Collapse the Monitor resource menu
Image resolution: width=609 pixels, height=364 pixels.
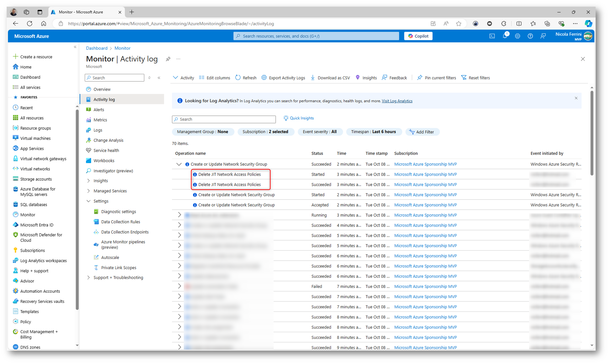pyautogui.click(x=159, y=78)
